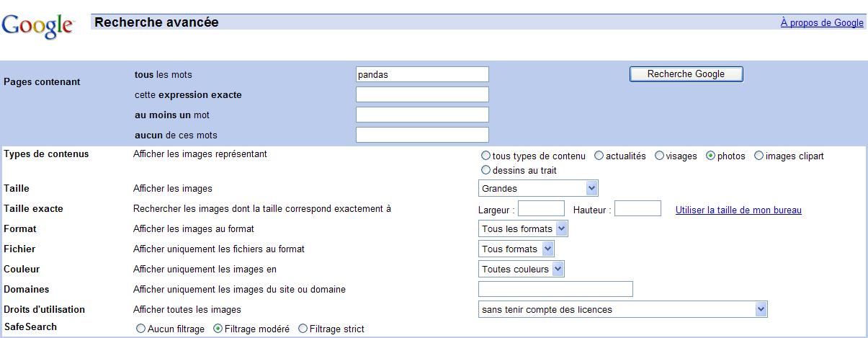Image resolution: width=868 pixels, height=338 pixels.
Task: Open the usage rights licences dropdown
Action: 622,310
